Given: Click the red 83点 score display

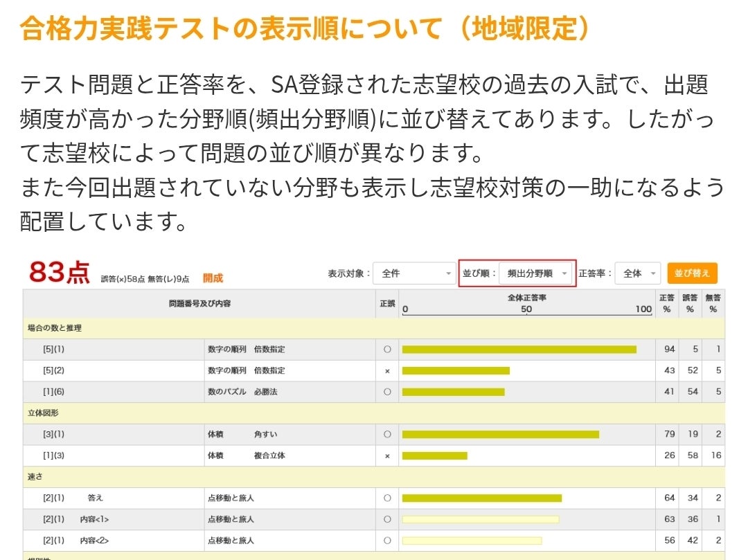Looking at the screenshot, I should [x=59, y=273].
